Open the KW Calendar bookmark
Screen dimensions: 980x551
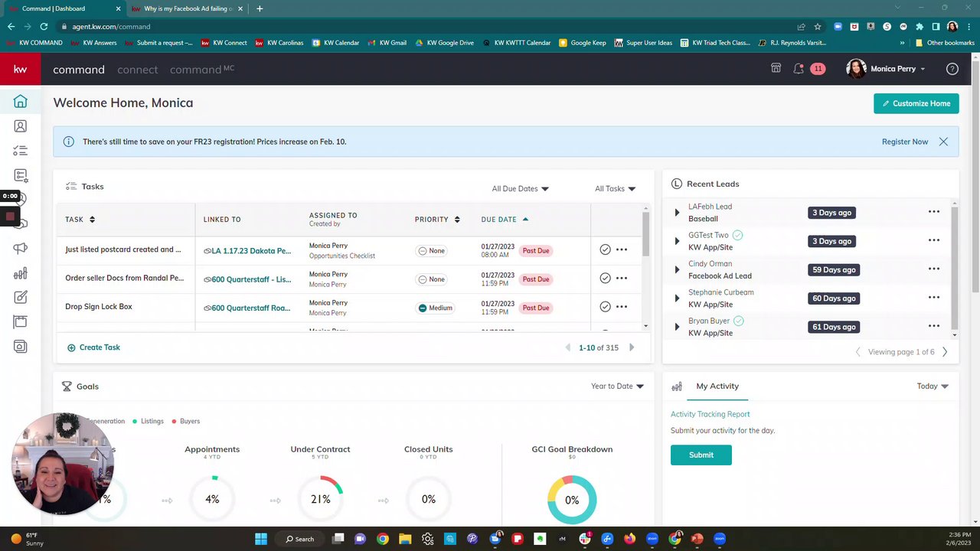pos(335,43)
